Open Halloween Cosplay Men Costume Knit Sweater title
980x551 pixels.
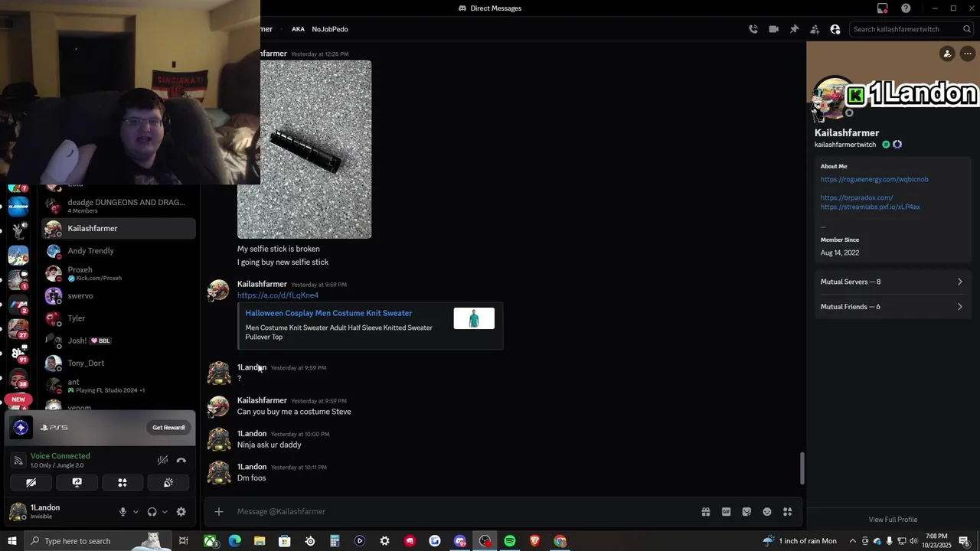pos(328,313)
